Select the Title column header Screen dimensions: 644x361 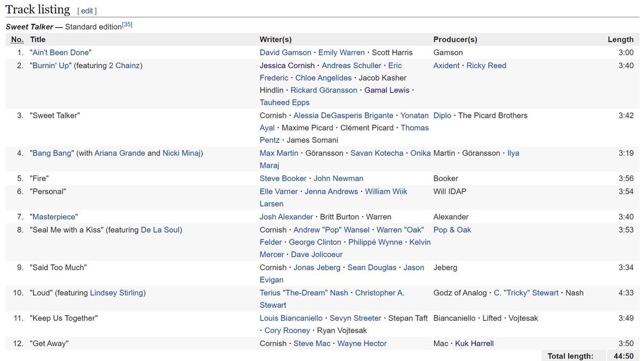tap(38, 39)
